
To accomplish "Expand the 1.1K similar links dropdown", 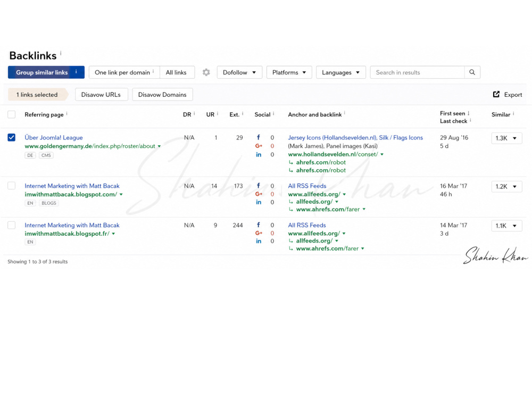I will (x=506, y=226).
